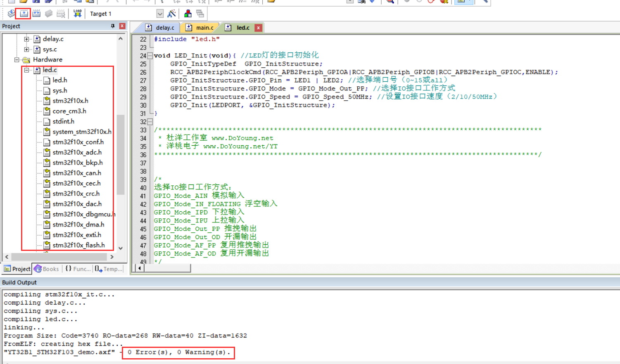Viewport: 620px width, 364px height.
Task: Open the Target 1 selection dropdown
Action: [160, 13]
